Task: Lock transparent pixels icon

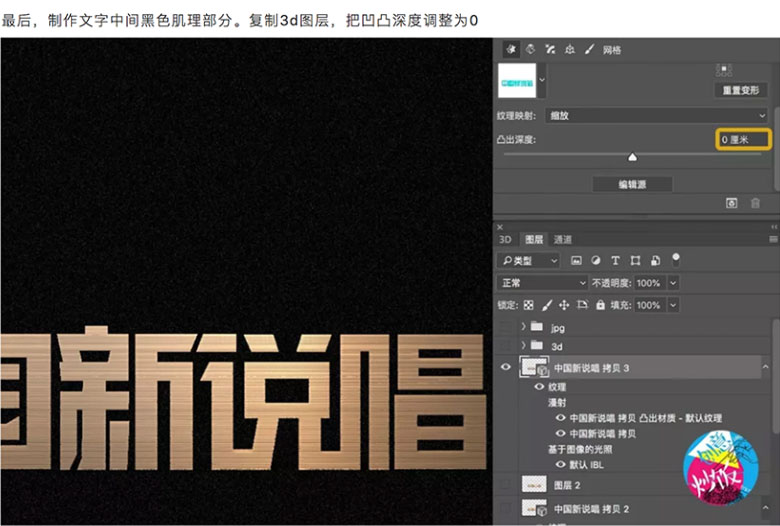Action: click(528, 305)
